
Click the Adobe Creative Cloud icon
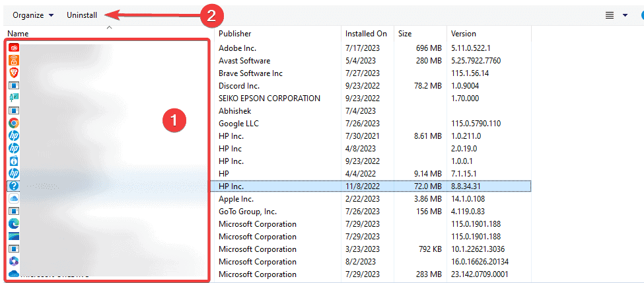point(14,48)
